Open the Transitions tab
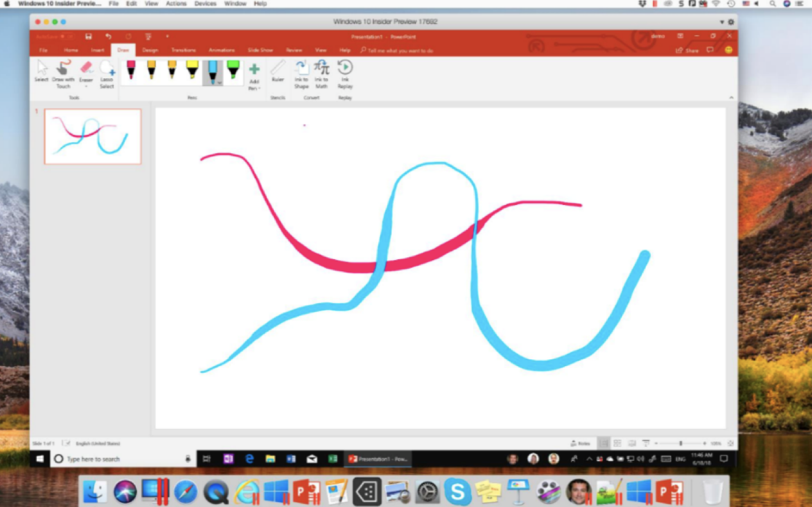Image resolution: width=812 pixels, height=507 pixels. tap(183, 50)
